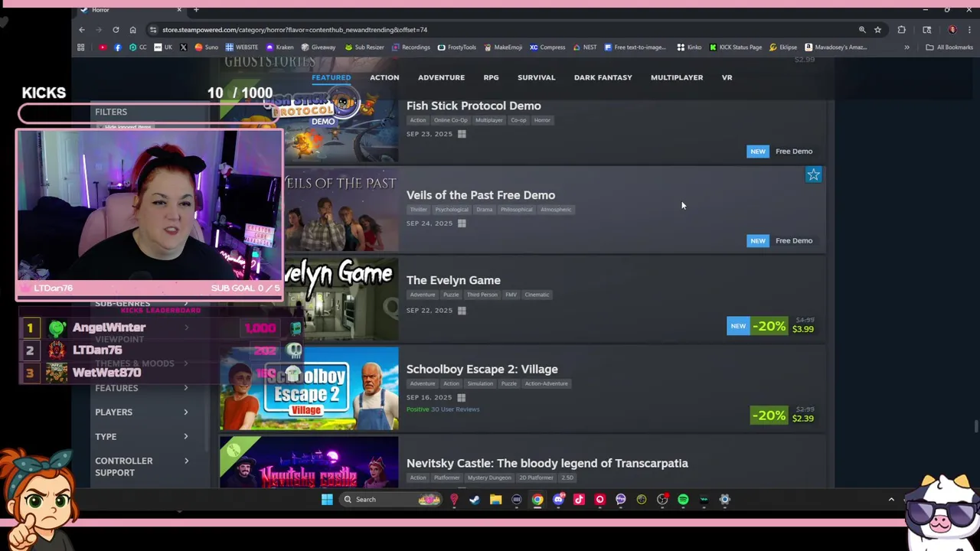Image resolution: width=980 pixels, height=551 pixels.
Task: Reload the Steam store page
Action: point(116,30)
